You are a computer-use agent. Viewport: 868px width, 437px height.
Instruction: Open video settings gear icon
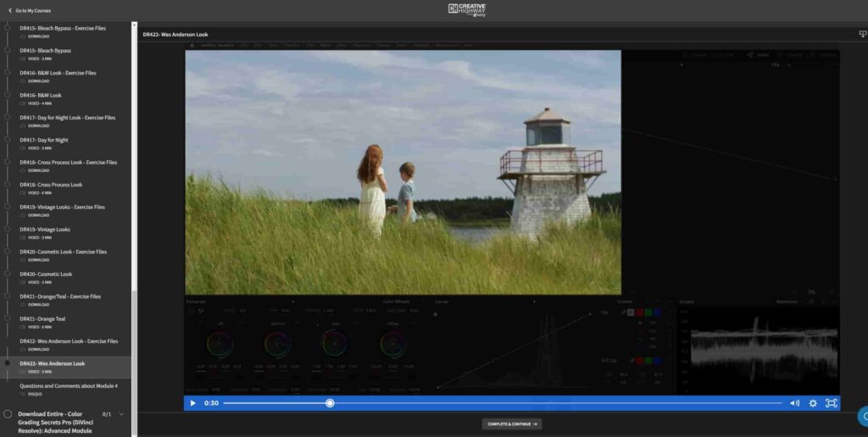[813, 403]
